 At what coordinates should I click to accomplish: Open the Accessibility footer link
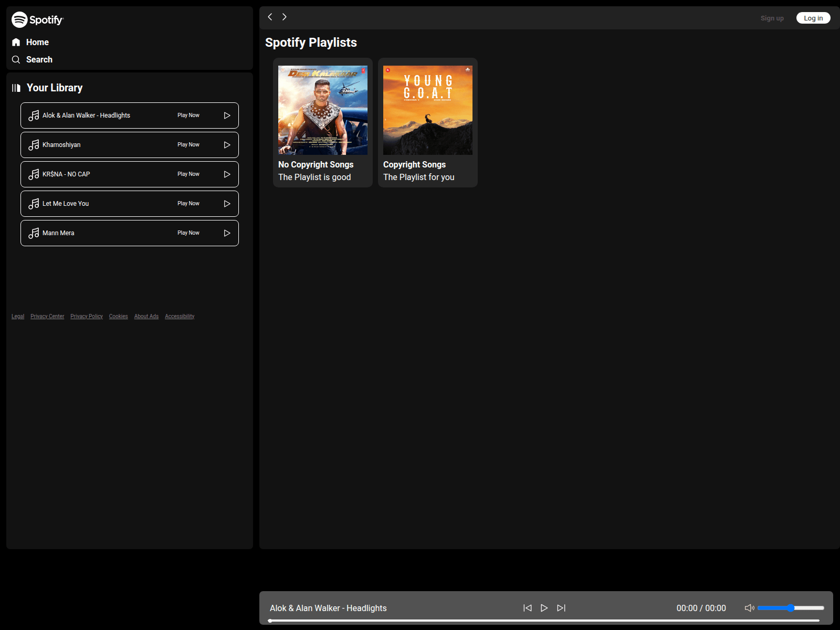coord(180,317)
